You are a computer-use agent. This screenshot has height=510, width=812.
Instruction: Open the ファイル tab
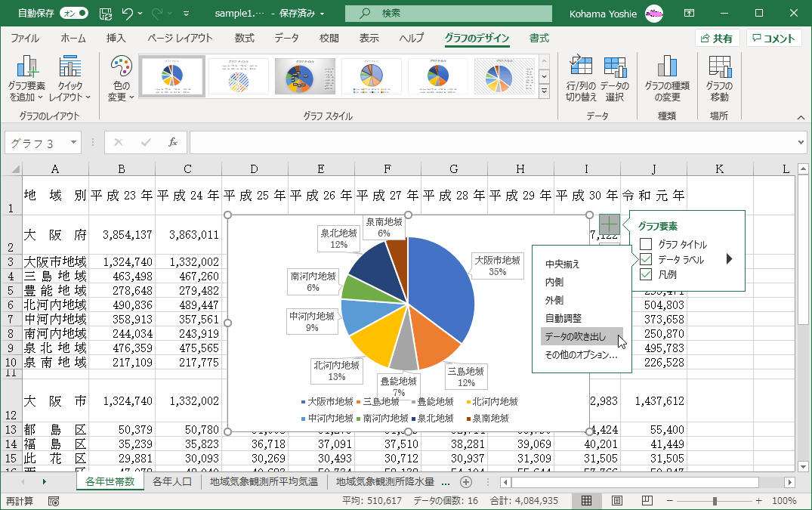(25, 39)
